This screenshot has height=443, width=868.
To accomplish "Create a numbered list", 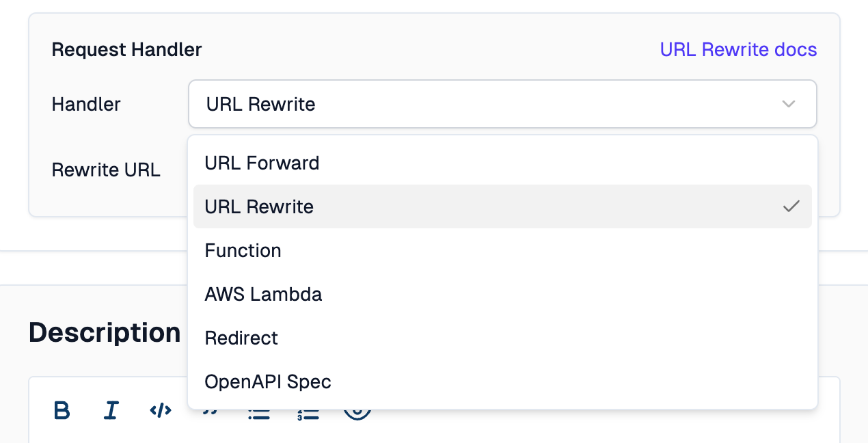I will tap(308, 410).
